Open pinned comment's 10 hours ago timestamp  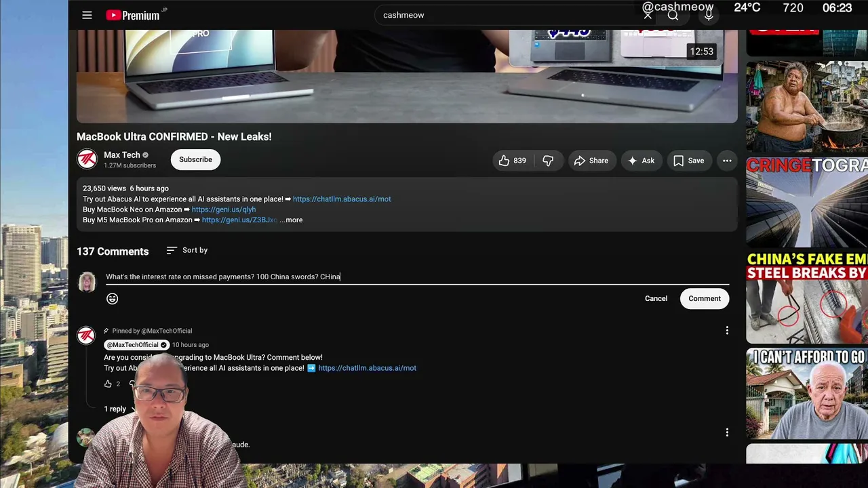(191, 345)
